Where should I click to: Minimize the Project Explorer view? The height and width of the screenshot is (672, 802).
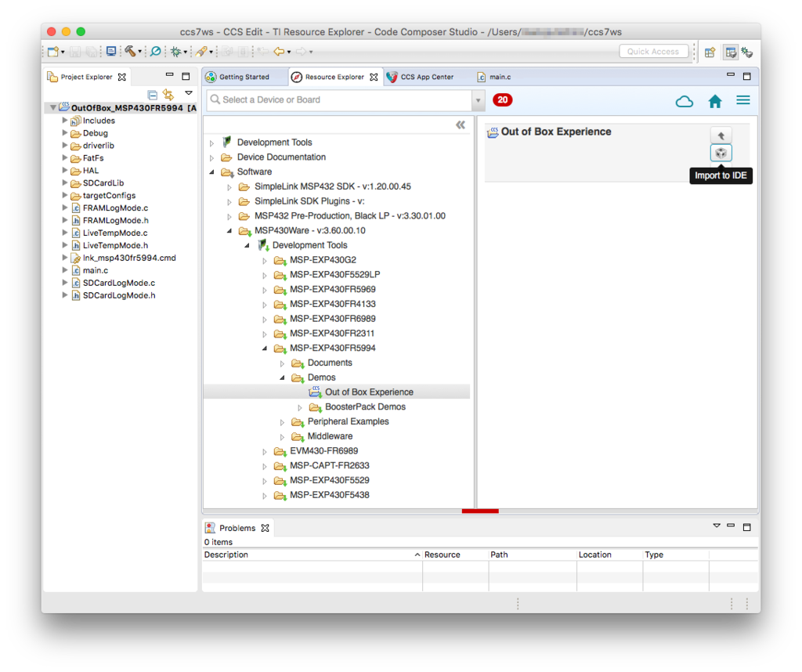(x=169, y=75)
